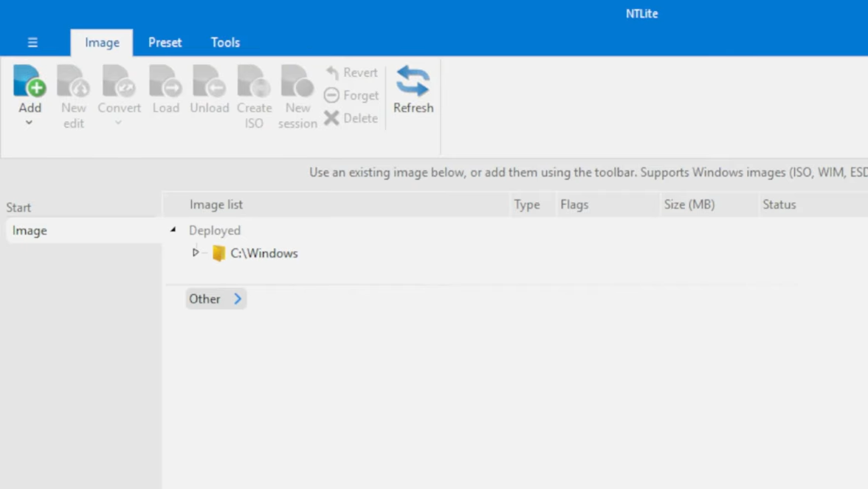Image resolution: width=868 pixels, height=489 pixels.
Task: Switch to the Preset ribbon tab
Action: pos(165,43)
